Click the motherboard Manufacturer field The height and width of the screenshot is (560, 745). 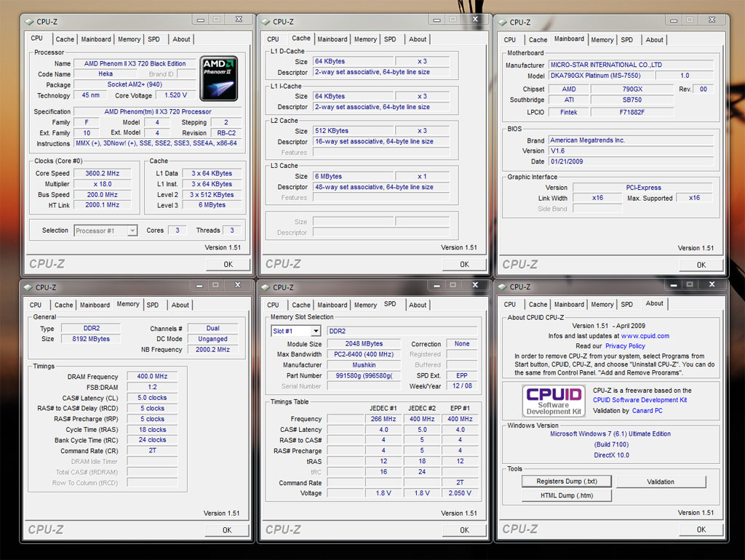(631, 65)
